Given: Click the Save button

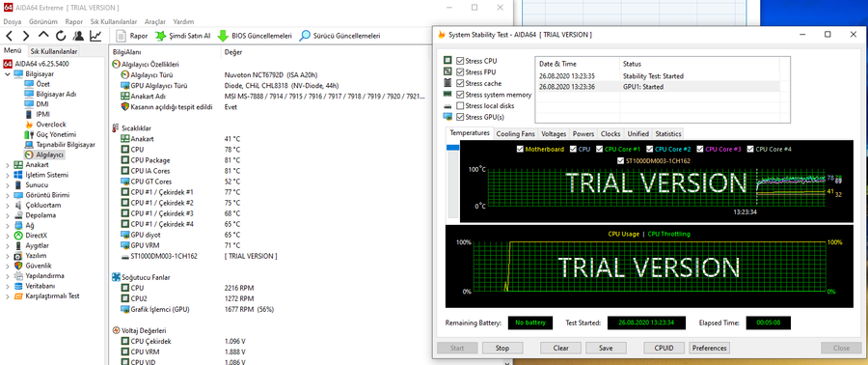Looking at the screenshot, I should point(606,348).
